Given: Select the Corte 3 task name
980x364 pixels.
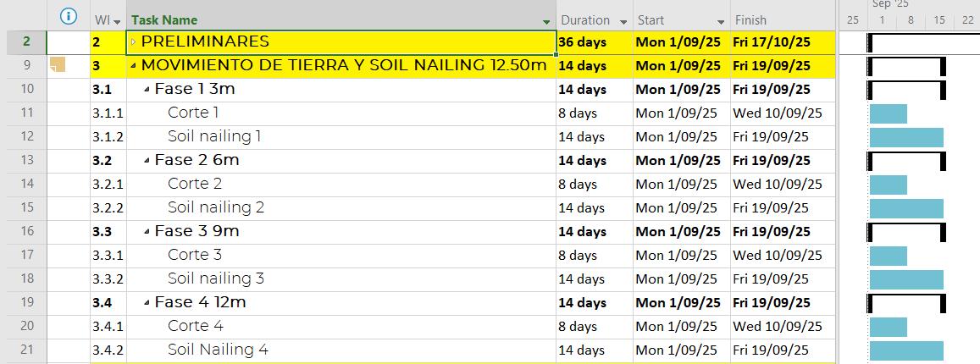Looking at the screenshot, I should [194, 256].
